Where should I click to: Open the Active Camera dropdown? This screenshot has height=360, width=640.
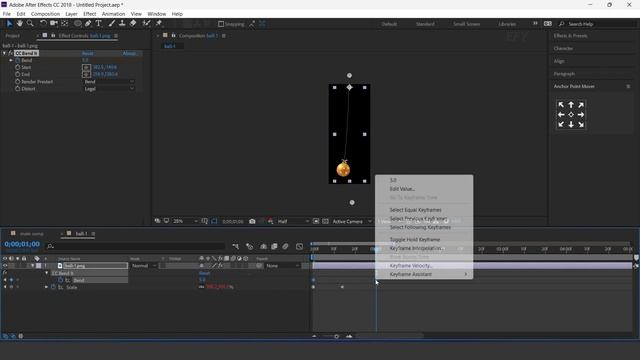tap(352, 221)
